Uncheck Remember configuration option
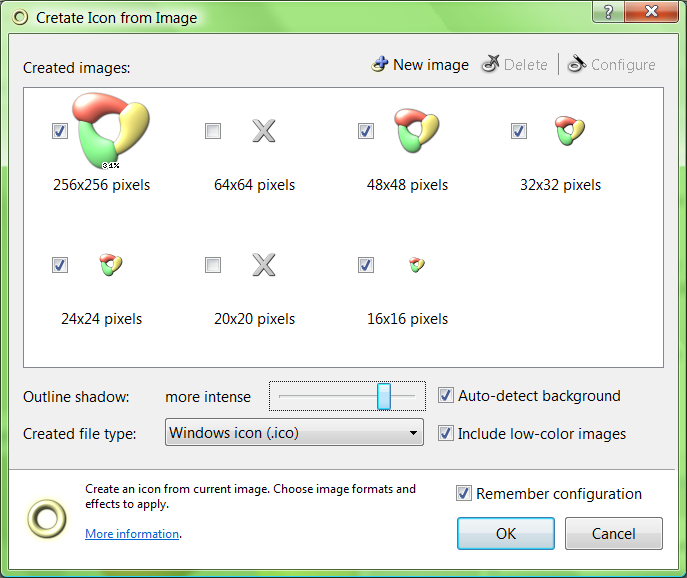Screen dimensions: 687x578 [464, 493]
